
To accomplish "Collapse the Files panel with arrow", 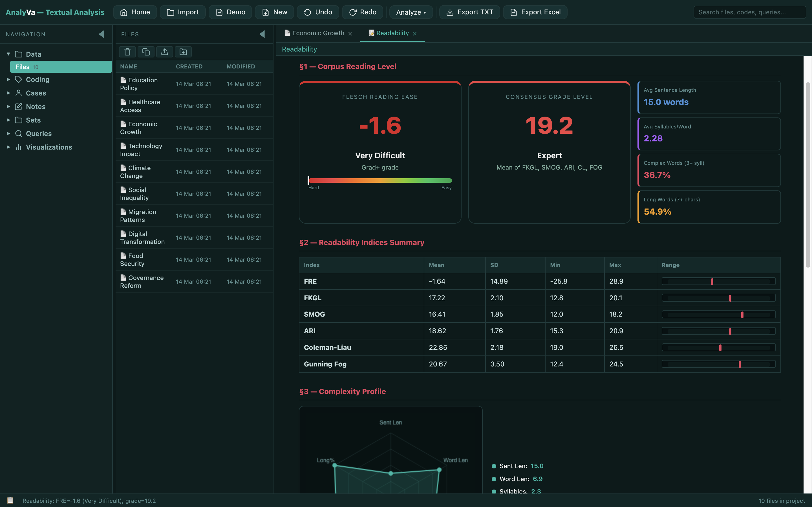I will click(262, 34).
